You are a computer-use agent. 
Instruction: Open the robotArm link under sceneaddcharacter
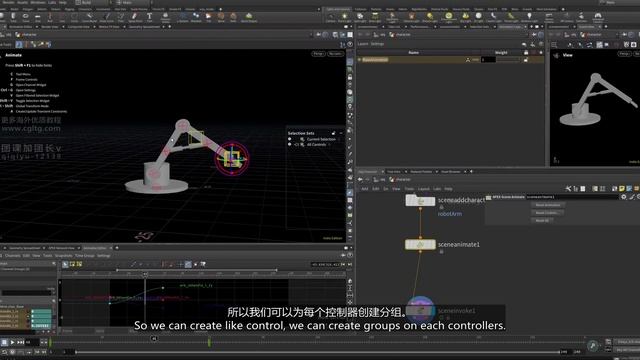coord(450,214)
